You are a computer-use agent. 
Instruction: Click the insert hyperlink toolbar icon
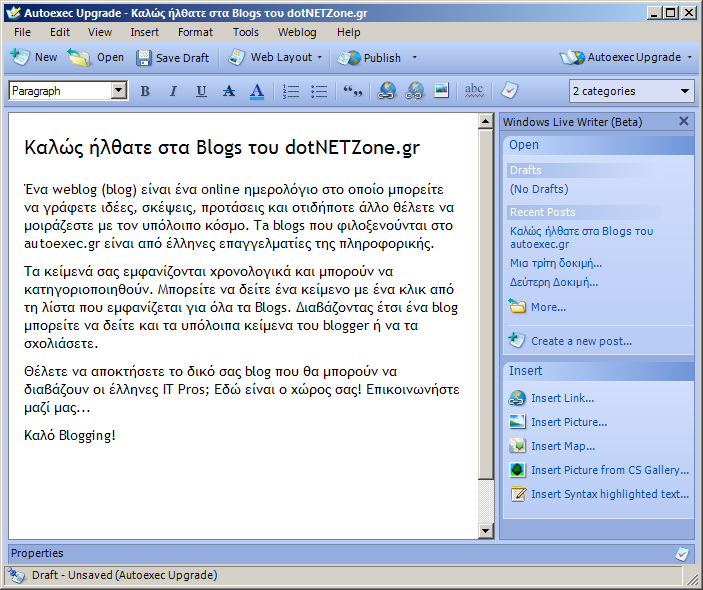[387, 91]
